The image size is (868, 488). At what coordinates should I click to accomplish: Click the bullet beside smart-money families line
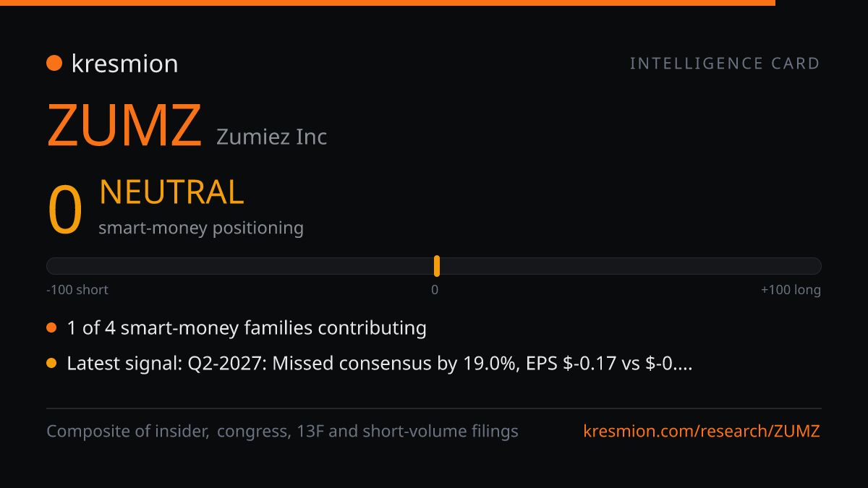[51, 328]
